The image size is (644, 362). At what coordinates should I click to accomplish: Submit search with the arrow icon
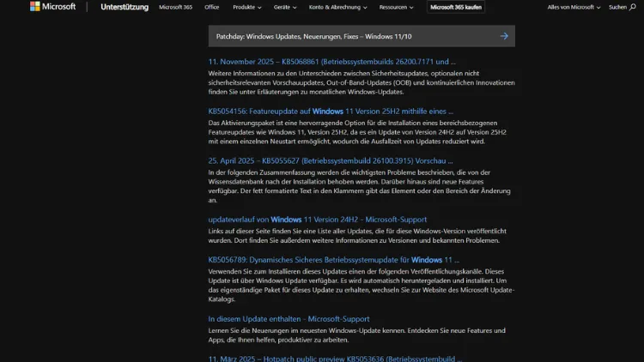[x=504, y=36]
